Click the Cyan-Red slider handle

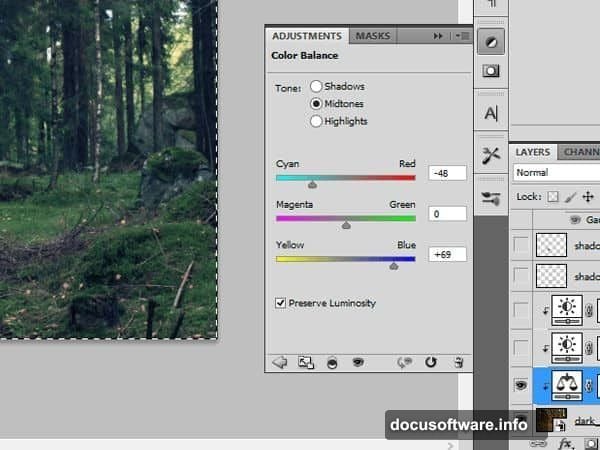tap(312, 185)
